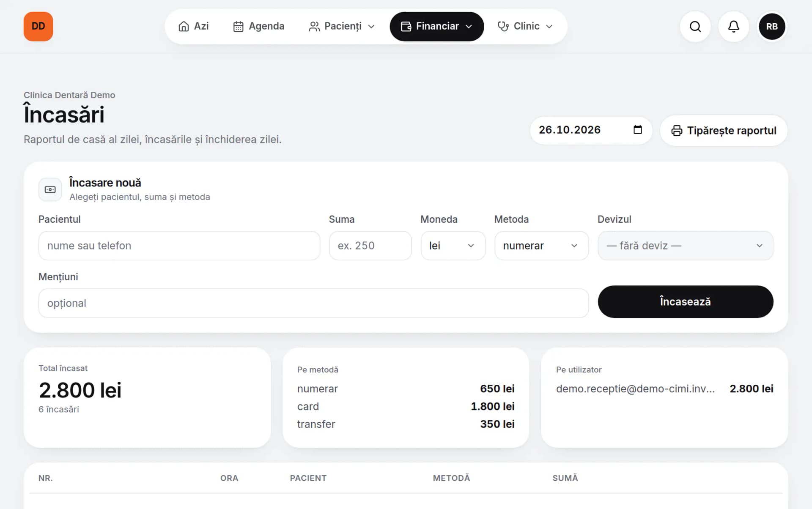Screen dimensions: 812x509
Task: Click the orange DD logo
Action: 38,26
